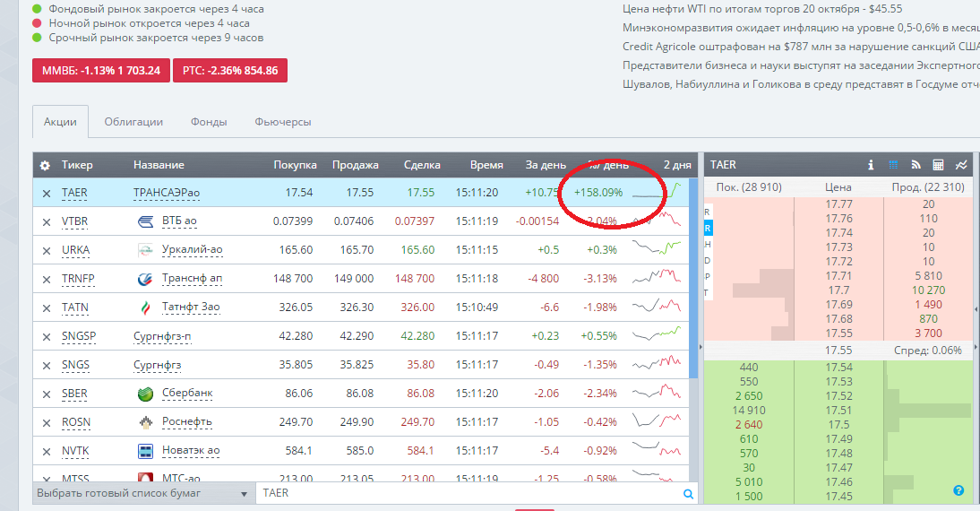Select bid price 17.54 in order book

tap(838, 368)
